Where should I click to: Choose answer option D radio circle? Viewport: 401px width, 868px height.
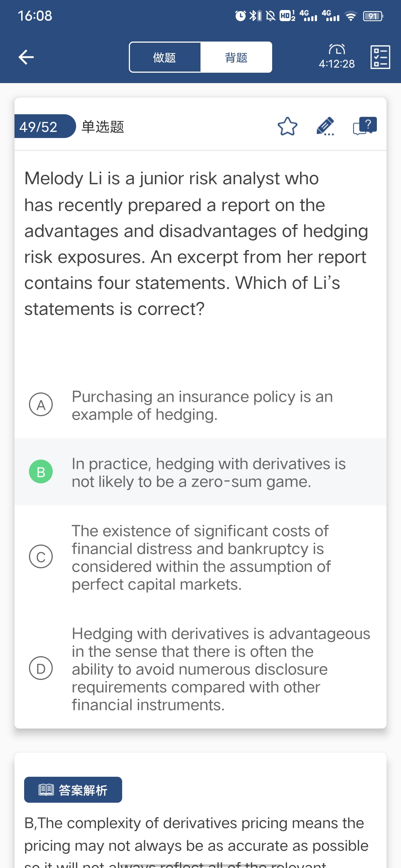coord(41,668)
